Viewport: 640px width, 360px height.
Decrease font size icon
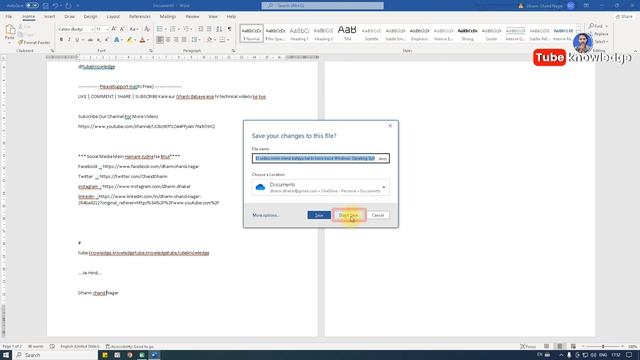click(122, 29)
